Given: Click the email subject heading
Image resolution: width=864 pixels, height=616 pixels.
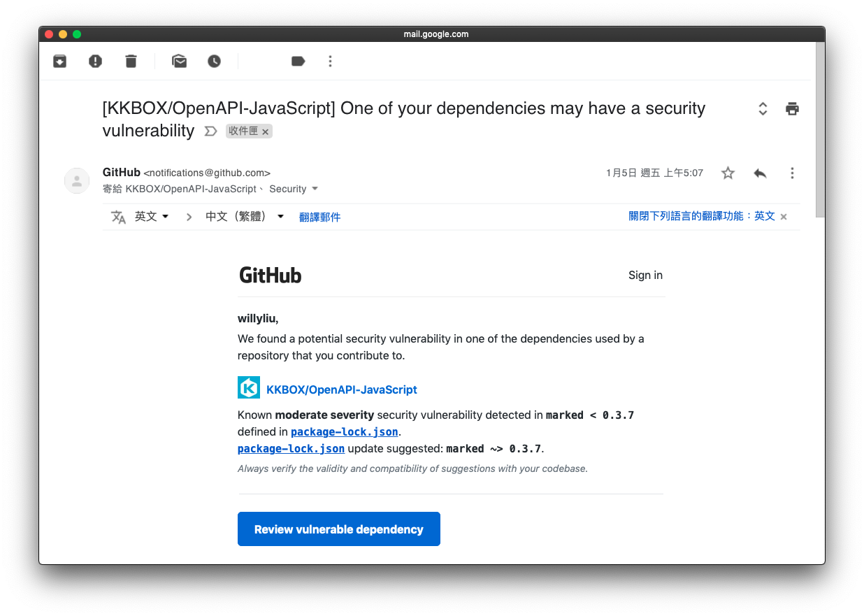Looking at the screenshot, I should click(404, 119).
